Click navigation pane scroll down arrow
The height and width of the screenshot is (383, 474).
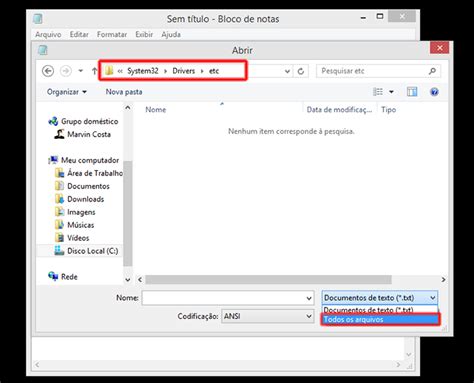coord(128,280)
